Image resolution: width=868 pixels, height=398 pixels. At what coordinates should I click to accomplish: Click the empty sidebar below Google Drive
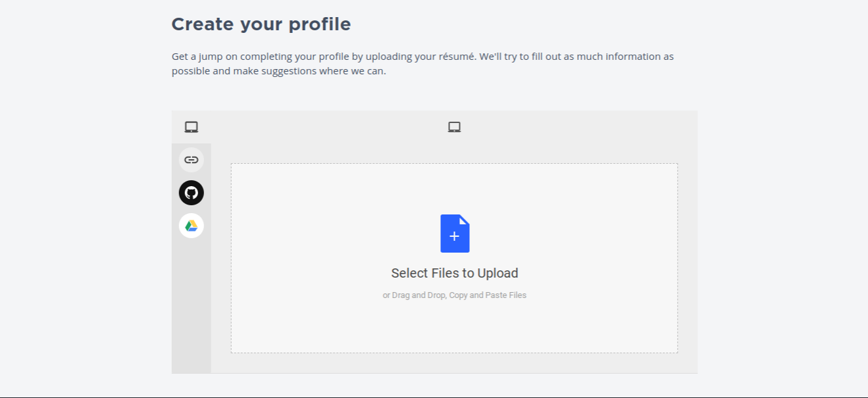point(191,306)
